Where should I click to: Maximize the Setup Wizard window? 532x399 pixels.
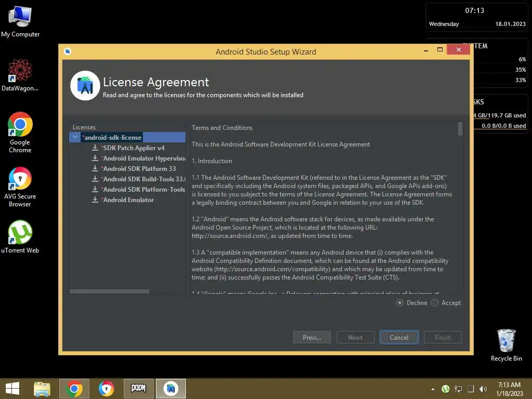tap(440, 49)
